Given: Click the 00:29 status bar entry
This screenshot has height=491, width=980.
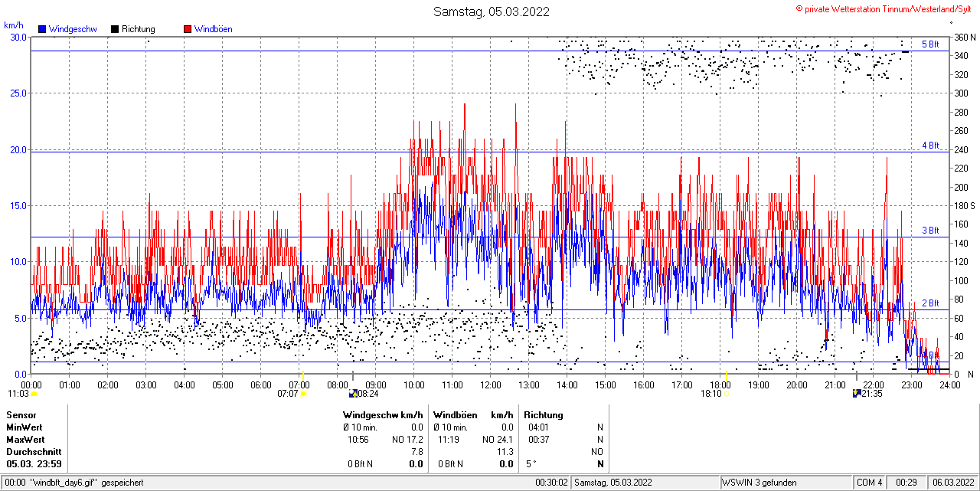Looking at the screenshot, I should pyautogui.click(x=907, y=483).
